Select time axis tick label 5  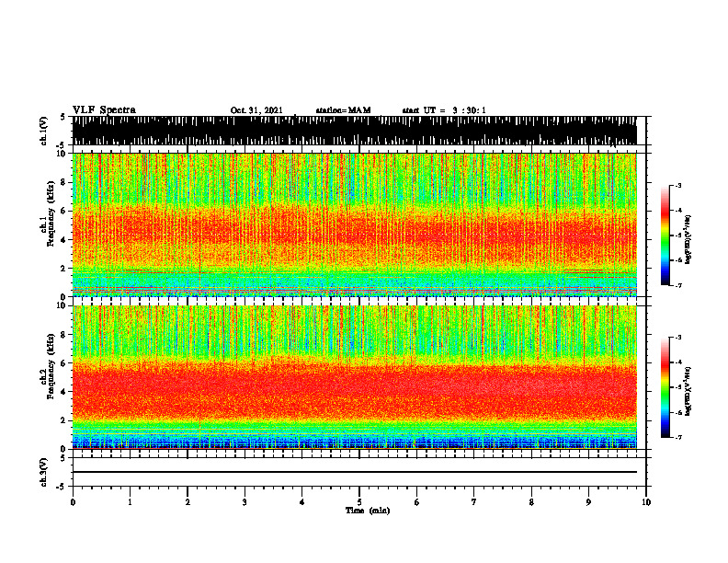pos(359,502)
